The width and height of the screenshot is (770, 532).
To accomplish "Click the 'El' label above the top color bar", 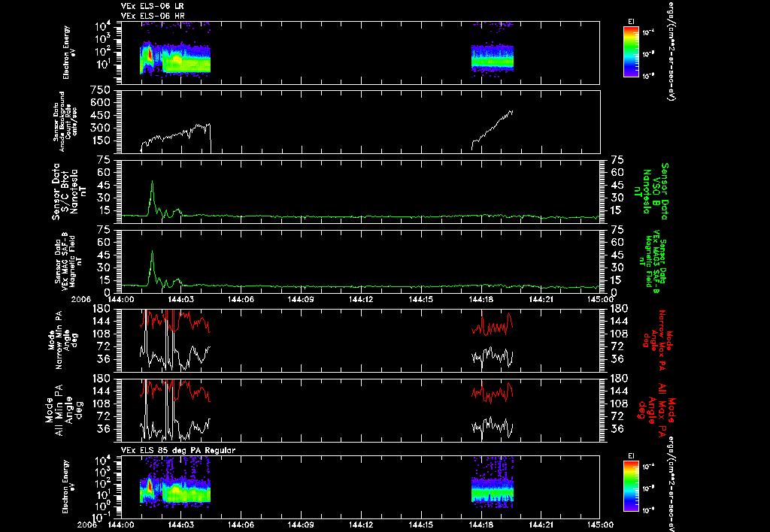I will [x=632, y=22].
